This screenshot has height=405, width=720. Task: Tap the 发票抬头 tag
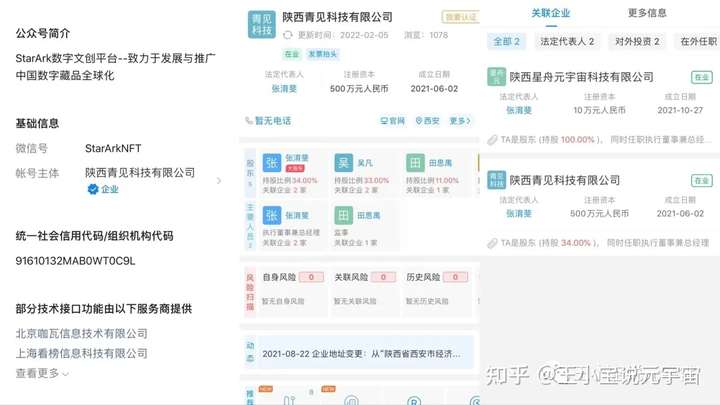tap(323, 54)
